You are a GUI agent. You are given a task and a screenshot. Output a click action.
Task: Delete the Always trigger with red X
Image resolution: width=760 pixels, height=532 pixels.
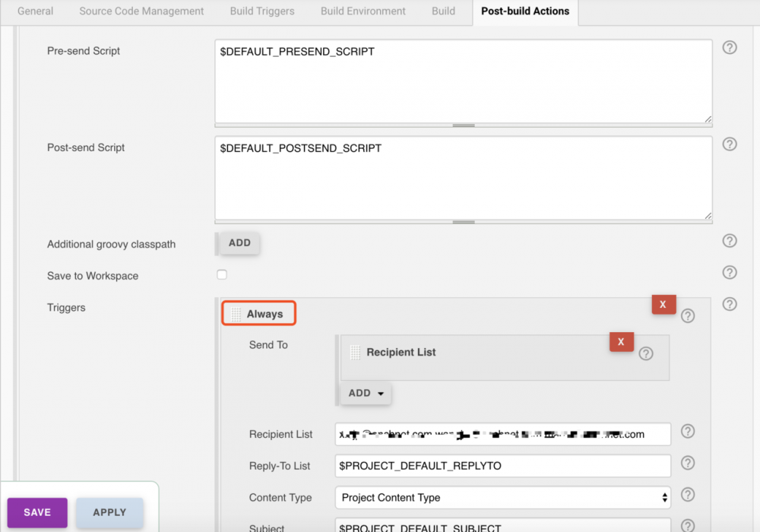pos(663,304)
